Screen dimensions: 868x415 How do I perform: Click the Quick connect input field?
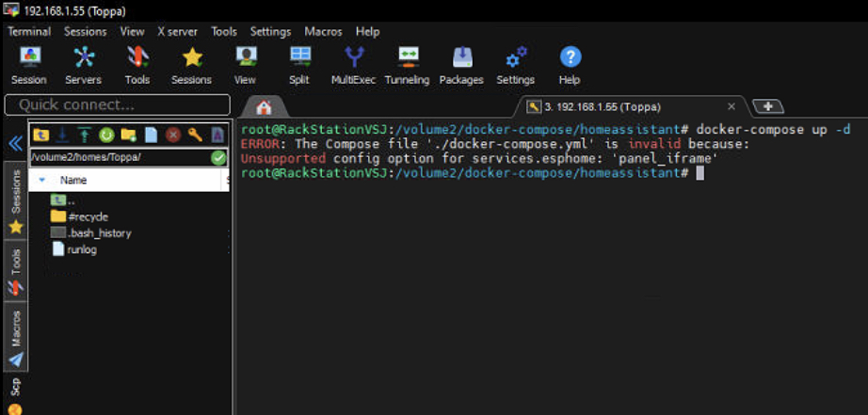click(118, 104)
